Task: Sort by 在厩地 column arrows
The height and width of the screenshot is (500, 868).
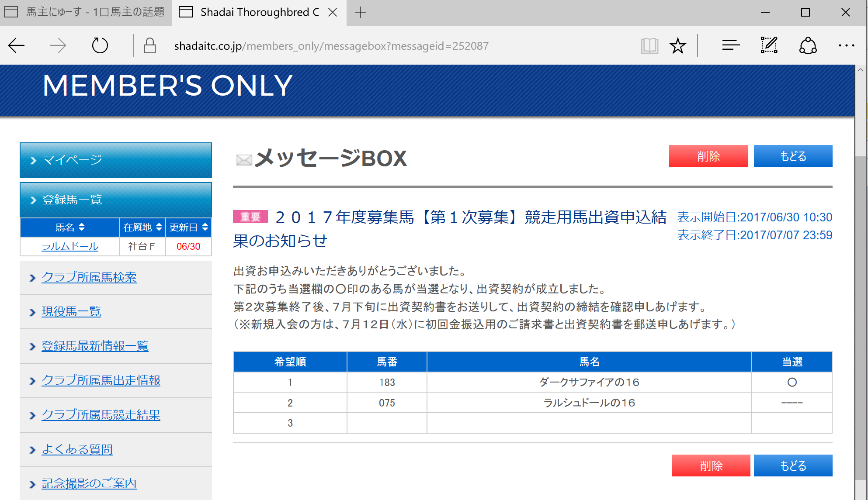Action: coord(159,227)
